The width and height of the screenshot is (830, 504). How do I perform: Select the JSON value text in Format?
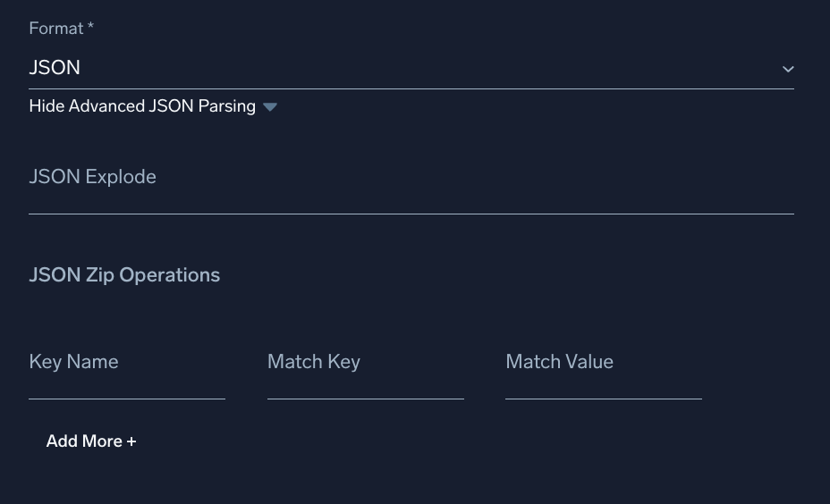tap(55, 68)
